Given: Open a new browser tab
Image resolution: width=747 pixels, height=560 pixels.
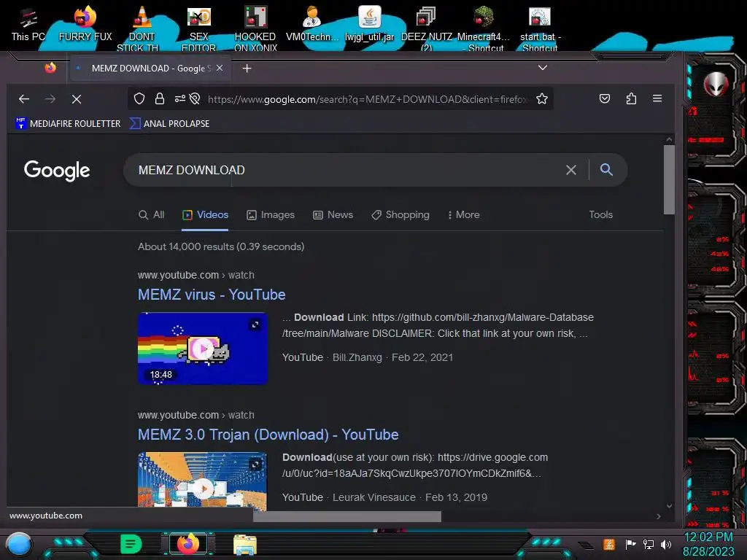Looking at the screenshot, I should pyautogui.click(x=247, y=69).
